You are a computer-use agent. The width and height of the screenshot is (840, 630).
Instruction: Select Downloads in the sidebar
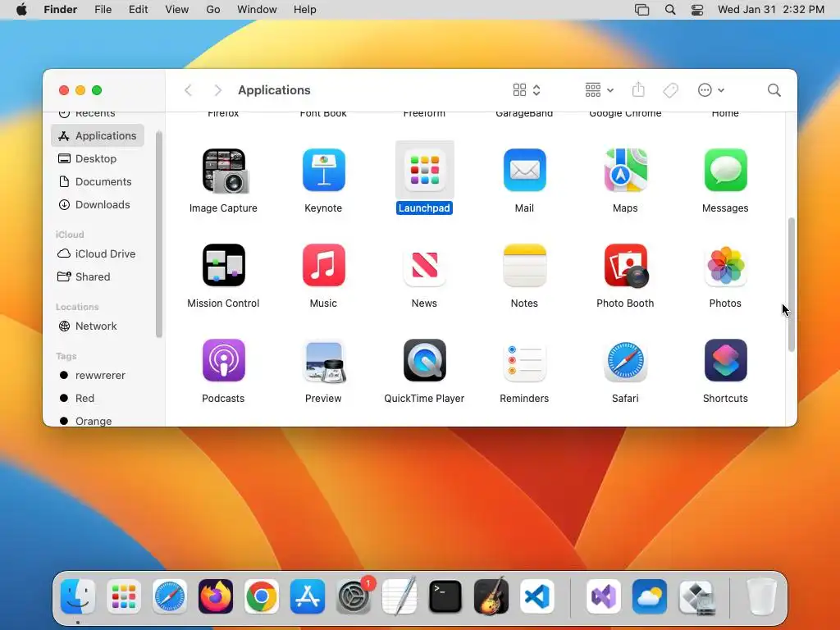click(x=98, y=204)
